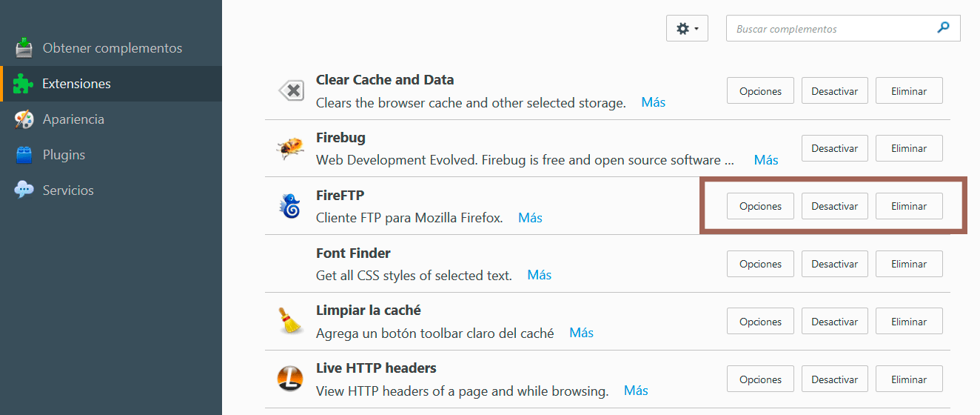
Task: Expand FireFTP details via Más link
Action: pos(530,217)
